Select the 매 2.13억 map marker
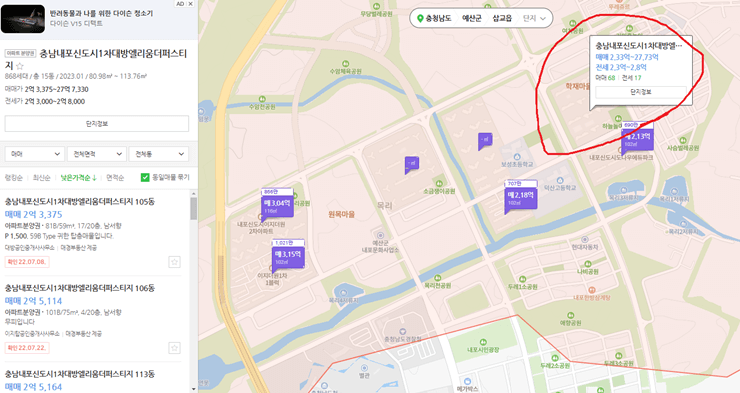740x393 pixels. tap(638, 139)
